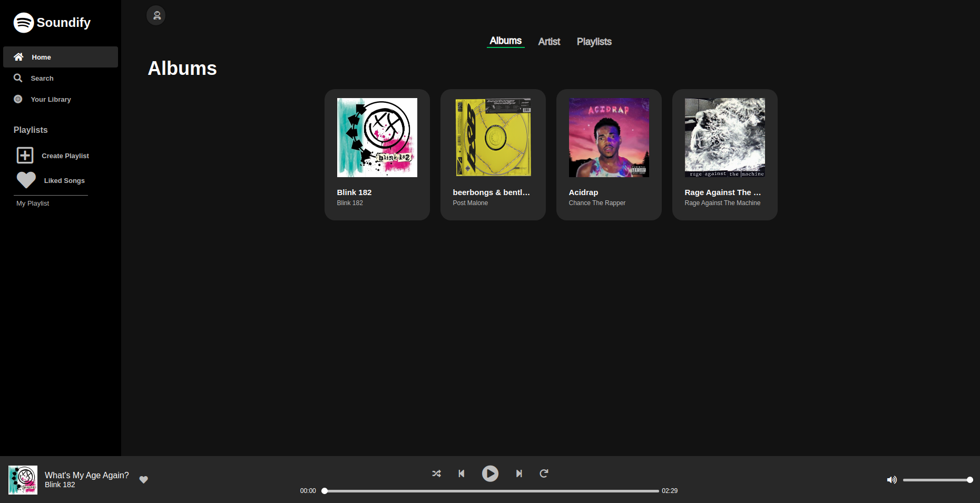Switch to the Artist tab
Image resolution: width=980 pixels, height=503 pixels.
(x=549, y=42)
